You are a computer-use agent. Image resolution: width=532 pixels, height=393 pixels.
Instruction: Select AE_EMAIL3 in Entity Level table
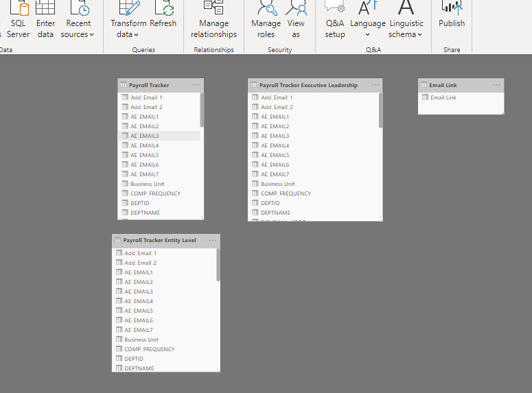point(164,291)
